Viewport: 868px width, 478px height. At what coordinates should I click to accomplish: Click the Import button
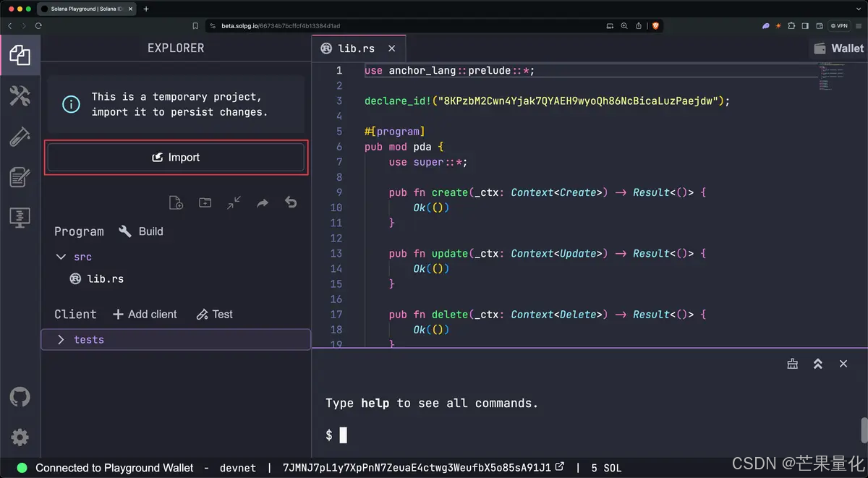click(x=176, y=157)
